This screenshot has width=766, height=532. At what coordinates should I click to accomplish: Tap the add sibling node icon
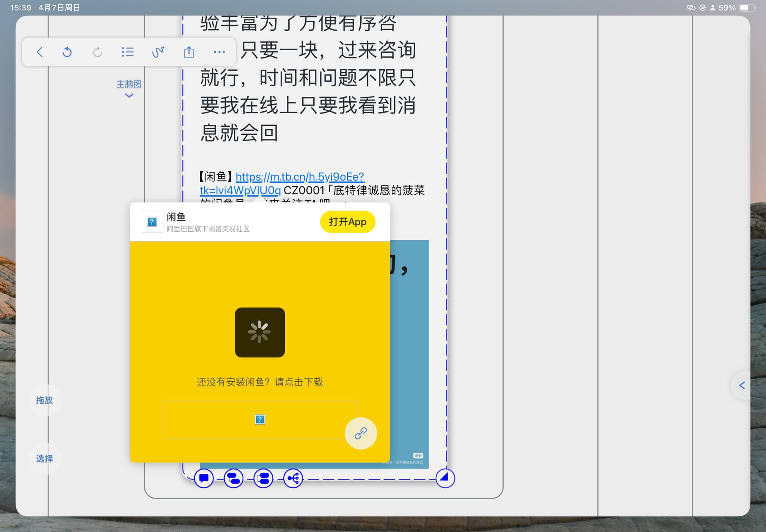[263, 478]
